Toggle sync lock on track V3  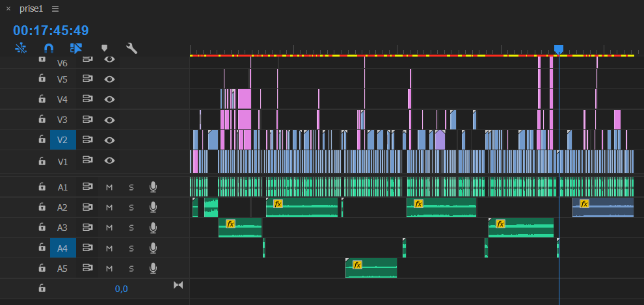click(x=87, y=120)
